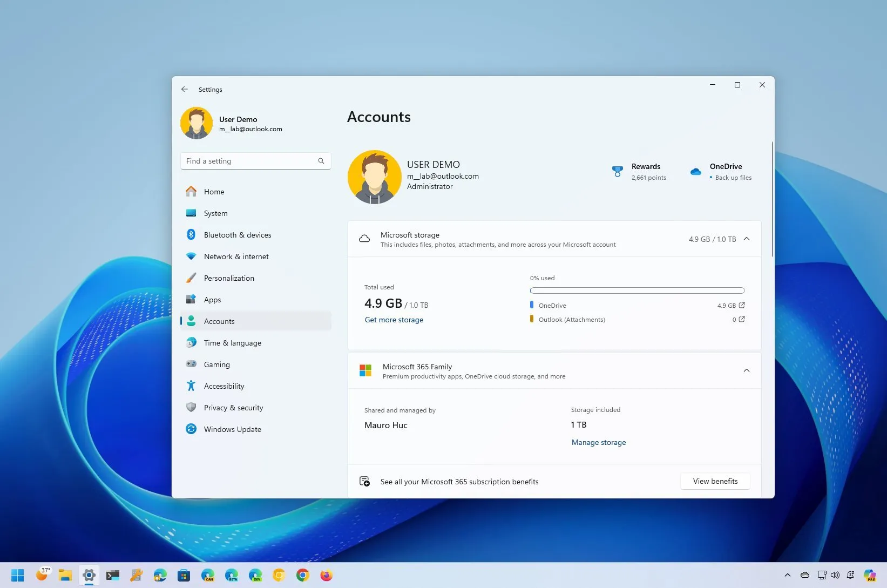Click the Rewards medal icon
887x588 pixels.
[x=617, y=172]
